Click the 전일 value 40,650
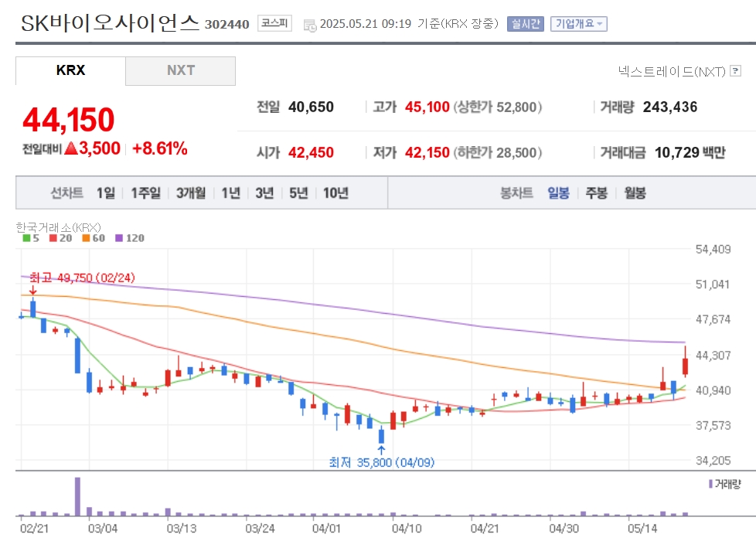This screenshot has height=548, width=756. [x=311, y=107]
